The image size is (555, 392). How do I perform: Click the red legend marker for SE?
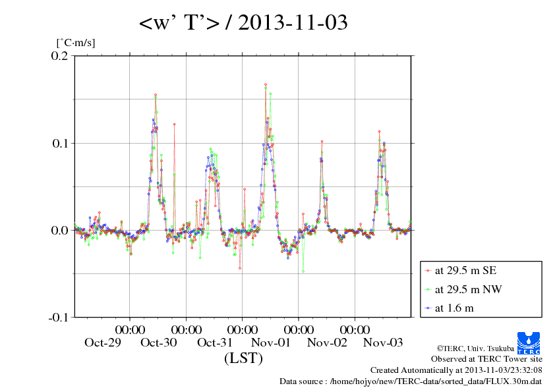click(428, 271)
